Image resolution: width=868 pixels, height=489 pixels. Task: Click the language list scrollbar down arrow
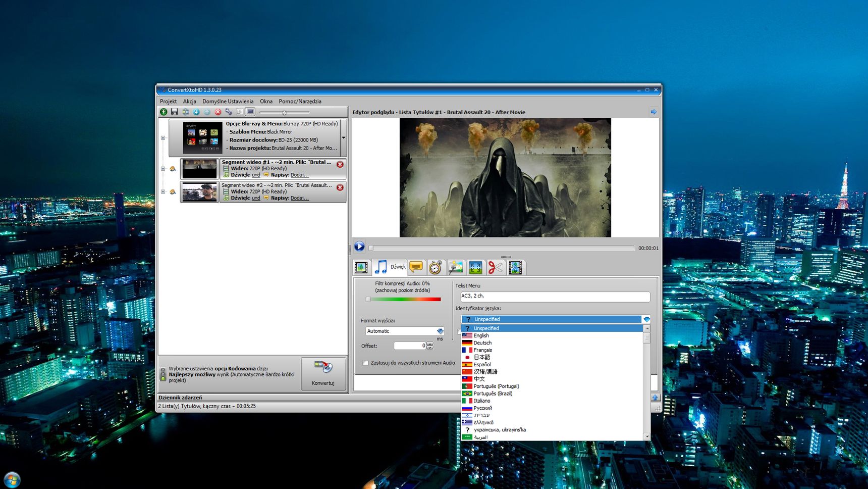click(x=647, y=436)
